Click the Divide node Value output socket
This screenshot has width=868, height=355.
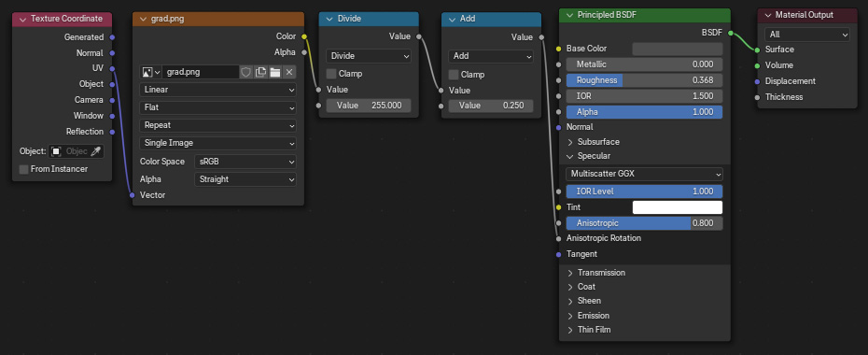point(418,36)
